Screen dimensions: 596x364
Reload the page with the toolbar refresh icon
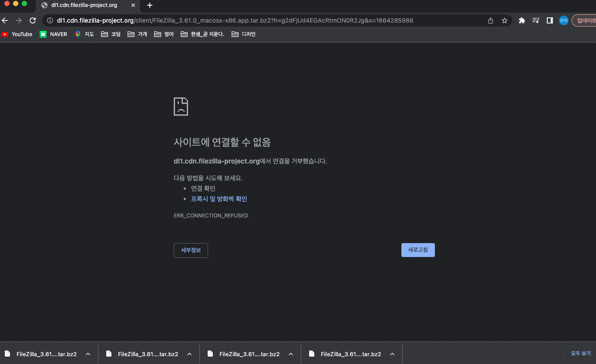32,20
